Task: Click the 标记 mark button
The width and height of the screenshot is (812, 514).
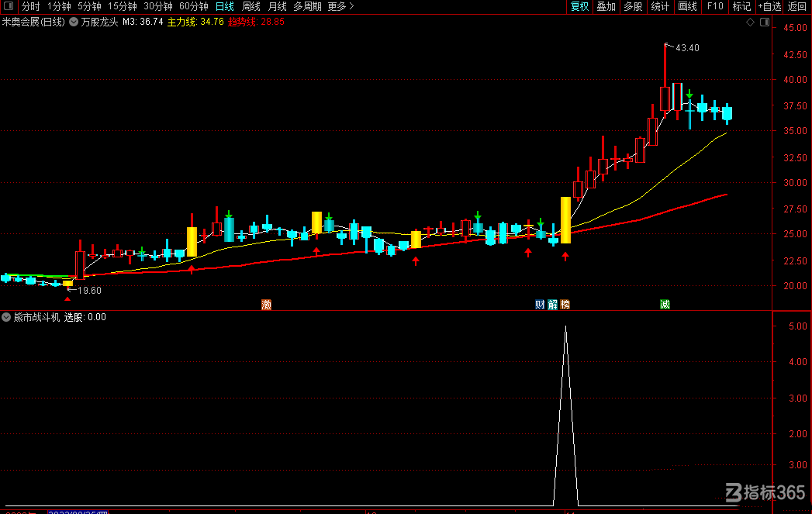Action: click(741, 6)
